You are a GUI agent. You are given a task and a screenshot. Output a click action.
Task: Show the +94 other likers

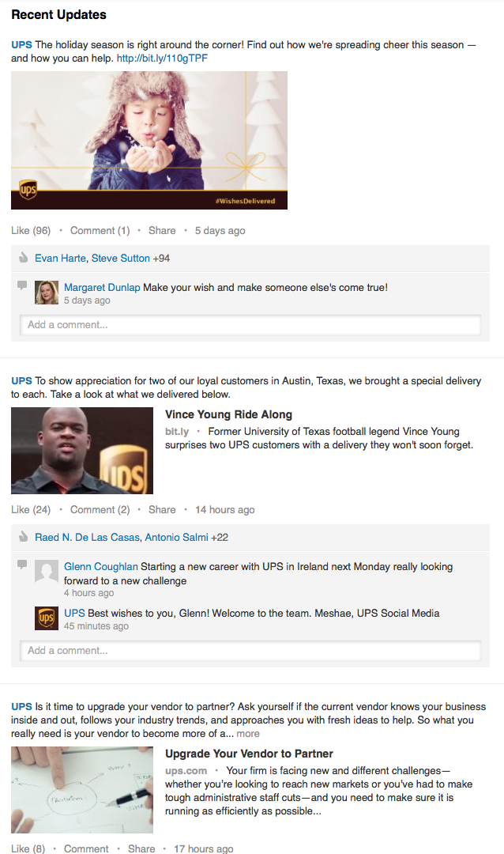pyautogui.click(x=161, y=258)
